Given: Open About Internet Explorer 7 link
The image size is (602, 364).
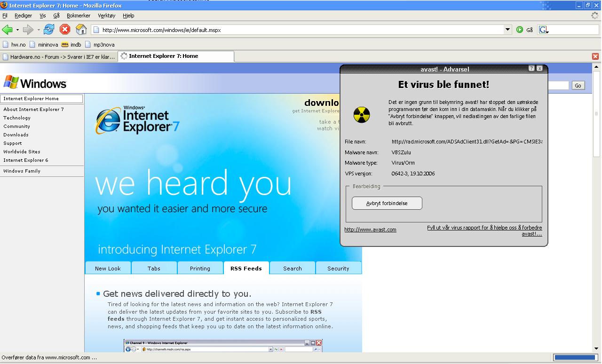Looking at the screenshot, I should (33, 109).
